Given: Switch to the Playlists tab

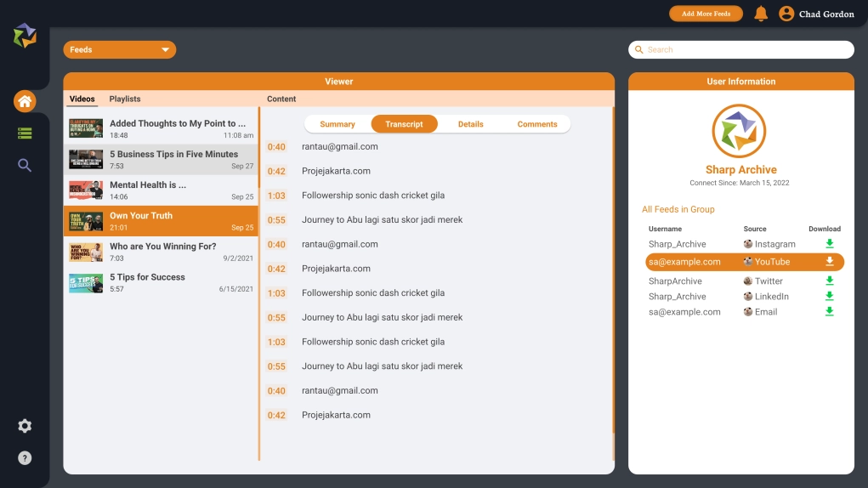Looking at the screenshot, I should click(x=125, y=99).
